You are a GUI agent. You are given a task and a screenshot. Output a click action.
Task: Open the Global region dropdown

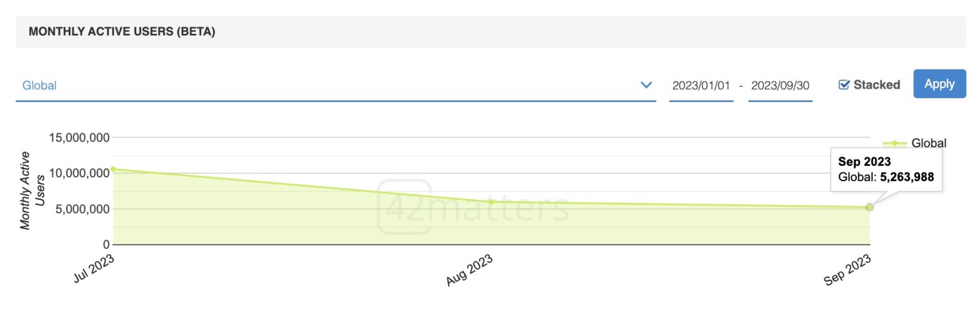coord(336,85)
